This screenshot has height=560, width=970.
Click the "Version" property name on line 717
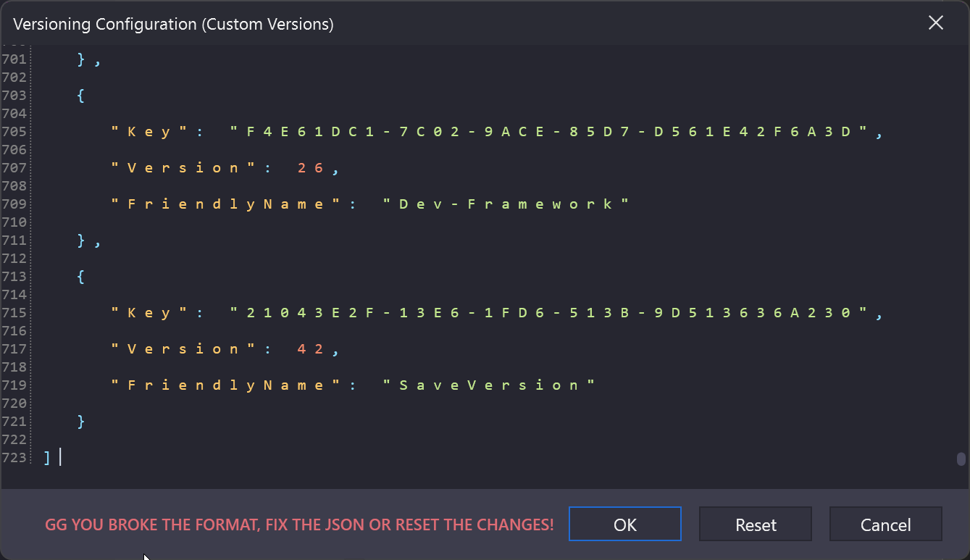[183, 348]
